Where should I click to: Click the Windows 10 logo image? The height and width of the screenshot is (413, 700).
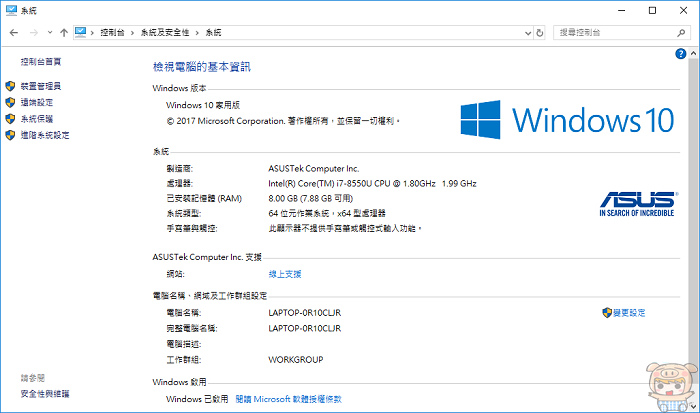point(567,120)
